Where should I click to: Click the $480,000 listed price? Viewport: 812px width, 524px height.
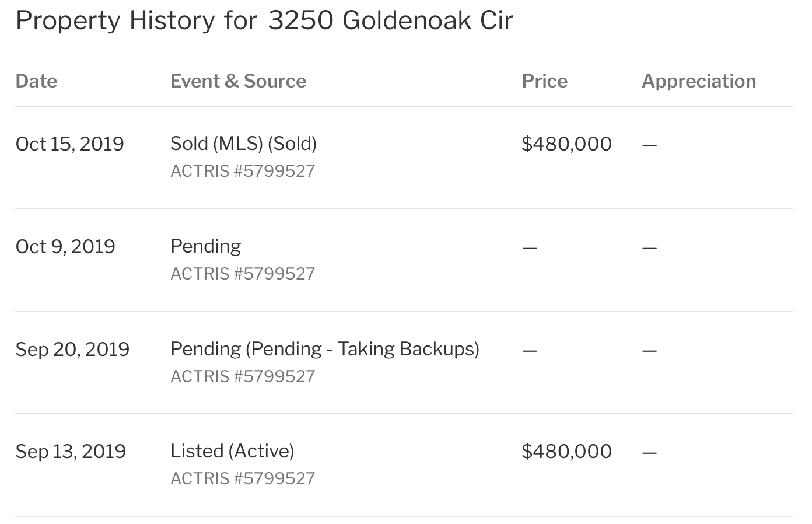(566, 452)
